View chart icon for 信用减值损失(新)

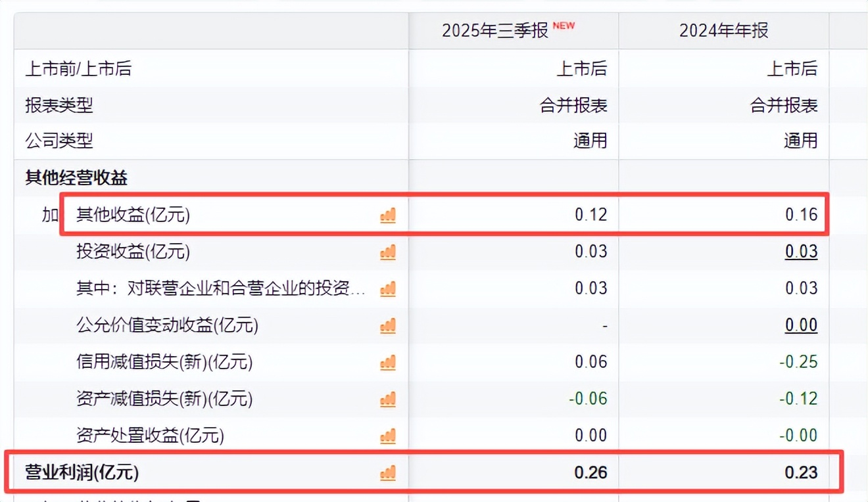388,362
